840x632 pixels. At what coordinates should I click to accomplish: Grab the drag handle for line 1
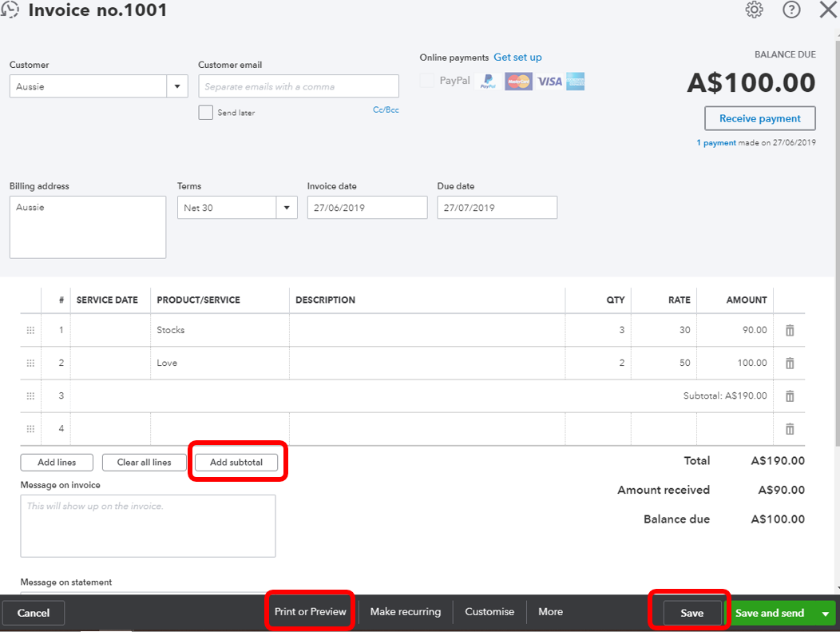pos(31,330)
